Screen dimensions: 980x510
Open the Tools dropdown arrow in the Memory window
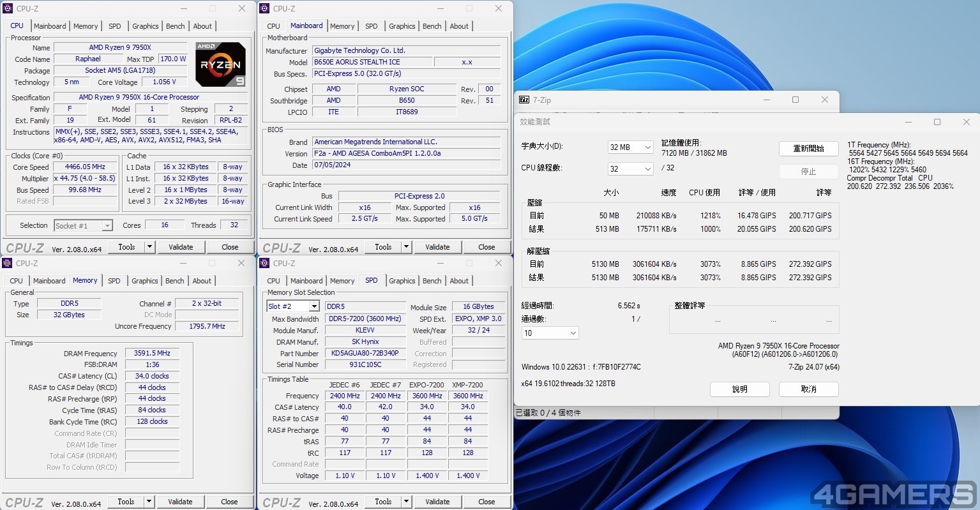point(149,502)
